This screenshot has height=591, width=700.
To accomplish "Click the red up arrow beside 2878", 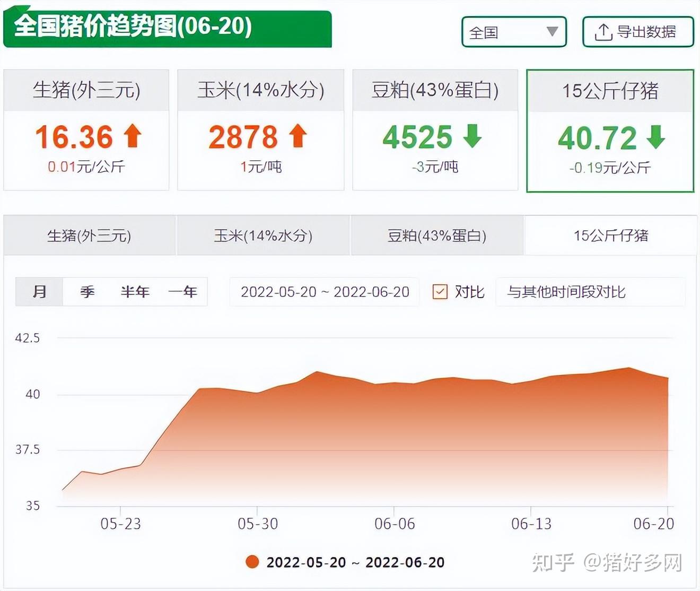I will [x=298, y=136].
